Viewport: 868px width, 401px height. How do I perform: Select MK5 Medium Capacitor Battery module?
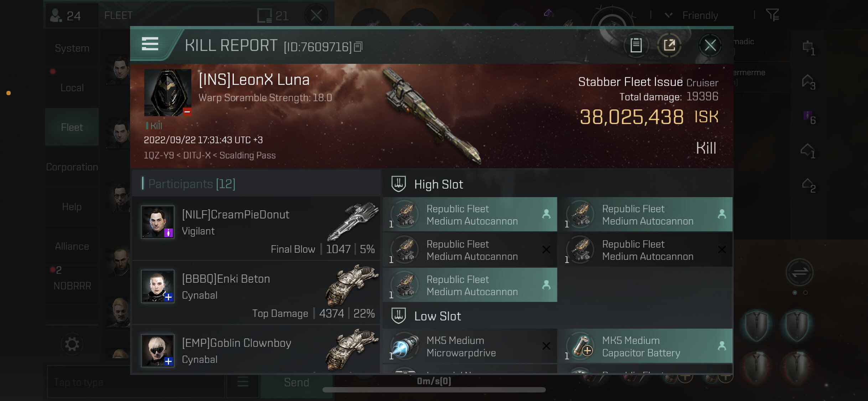646,346
